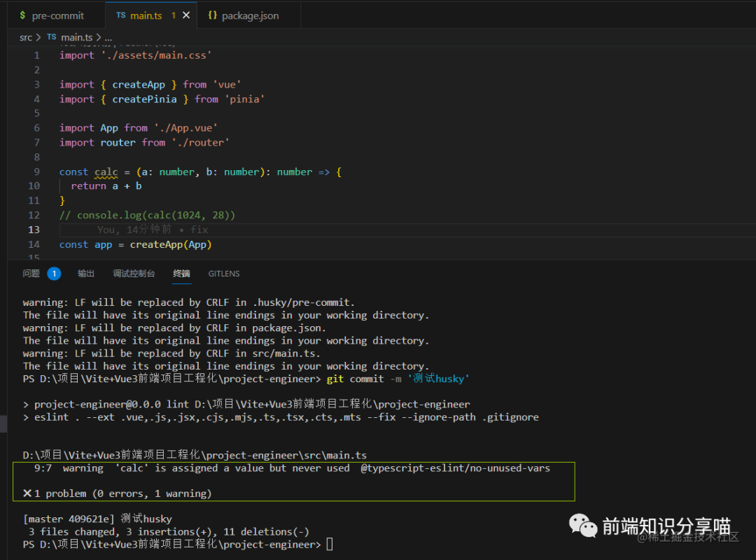The image size is (756, 560).
Task: Click the dollar icon on pre-commit tab
Action: pos(22,15)
